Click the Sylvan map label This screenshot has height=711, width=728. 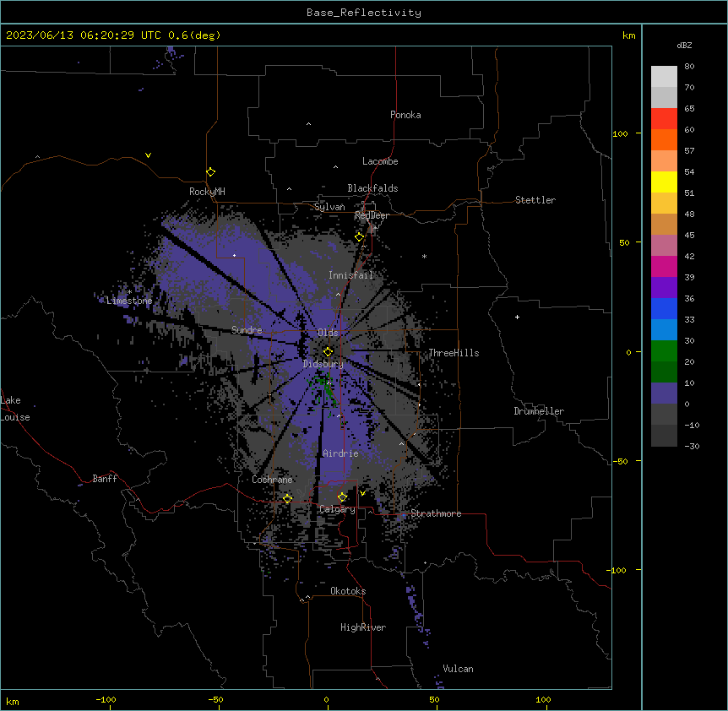[329, 207]
